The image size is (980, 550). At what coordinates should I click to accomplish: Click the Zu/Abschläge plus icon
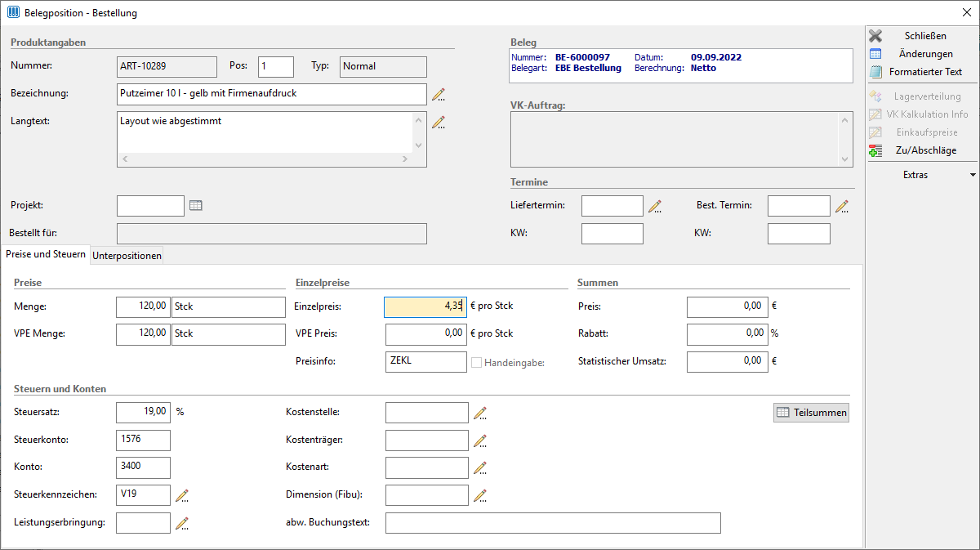coord(875,150)
